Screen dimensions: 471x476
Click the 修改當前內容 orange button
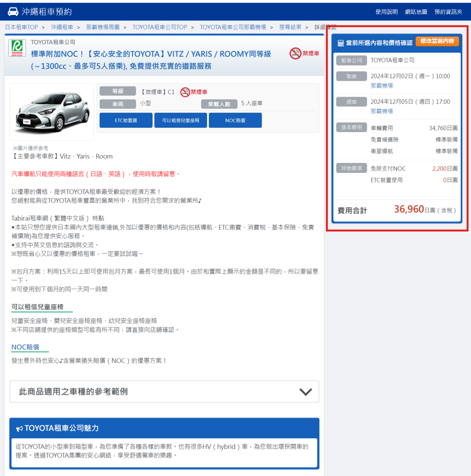click(437, 41)
